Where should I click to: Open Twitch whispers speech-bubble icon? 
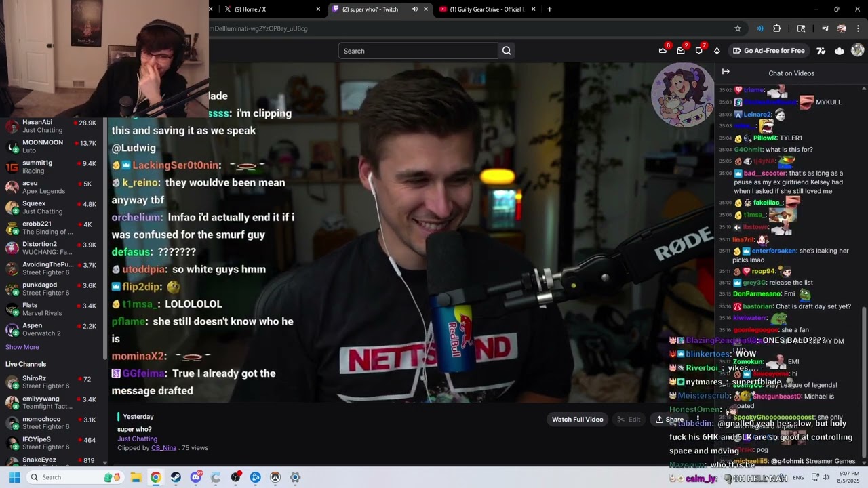(699, 51)
